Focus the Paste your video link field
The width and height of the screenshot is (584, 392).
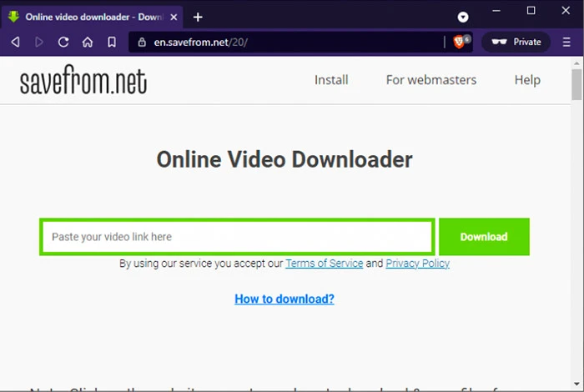[x=237, y=237]
